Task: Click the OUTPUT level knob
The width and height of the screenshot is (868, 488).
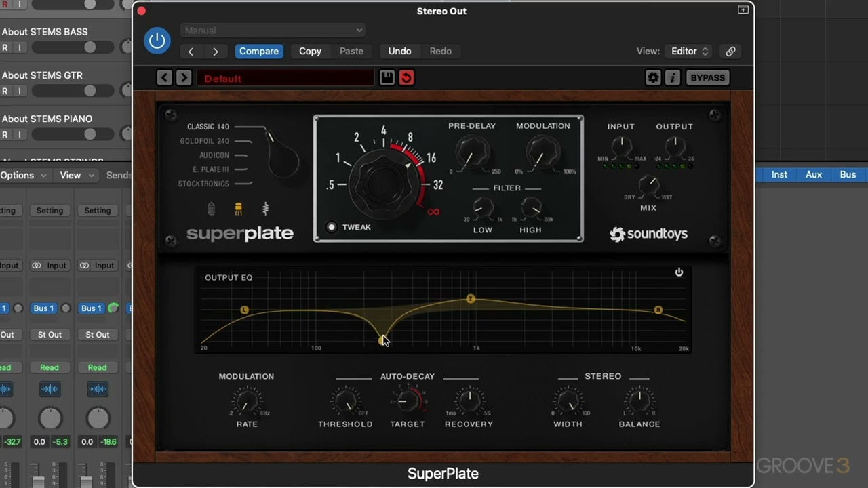Action: 674,146
